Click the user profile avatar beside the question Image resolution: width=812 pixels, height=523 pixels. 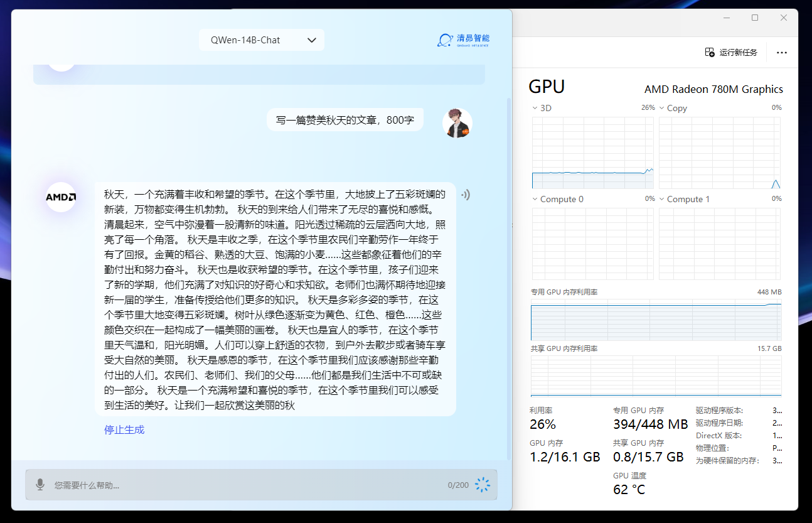(457, 123)
